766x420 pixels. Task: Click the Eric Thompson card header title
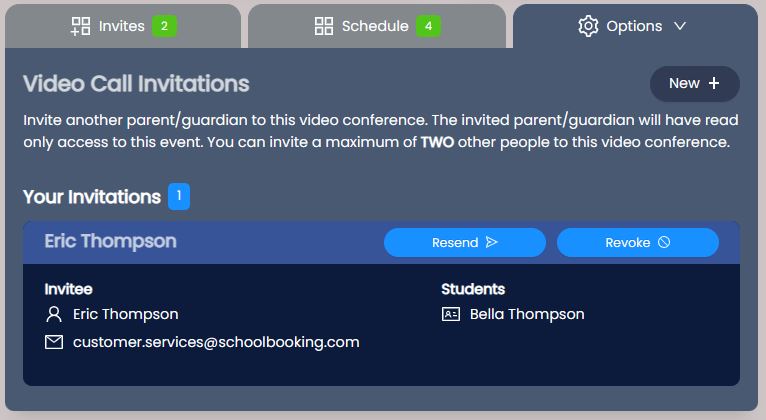(110, 241)
